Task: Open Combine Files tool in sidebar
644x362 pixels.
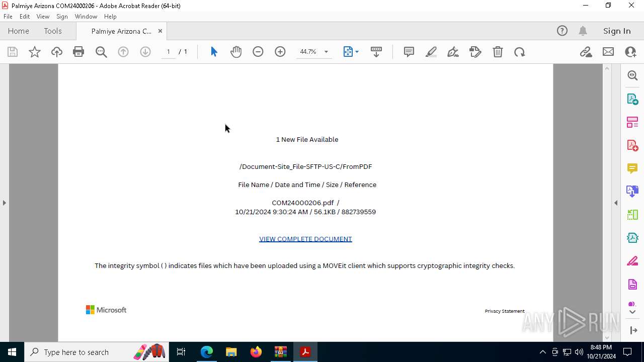Action: 632,191
